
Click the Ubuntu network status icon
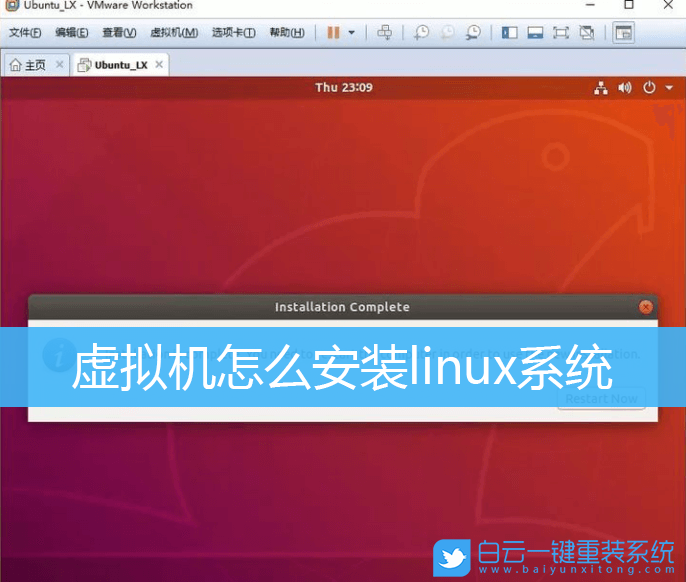pos(601,88)
